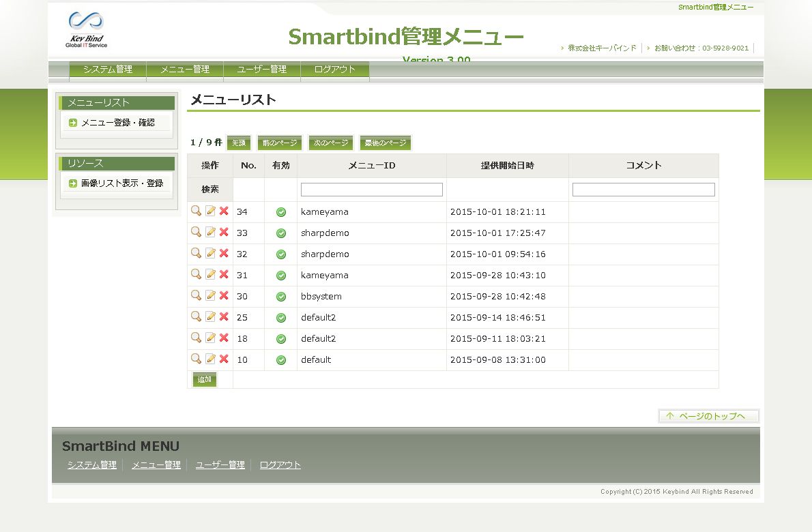
Task: Edit the No. 32 sharpdemo entry
Action: tap(210, 253)
